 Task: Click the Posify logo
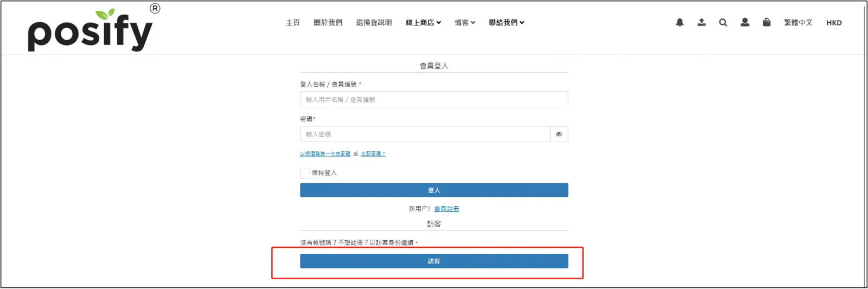click(90, 30)
